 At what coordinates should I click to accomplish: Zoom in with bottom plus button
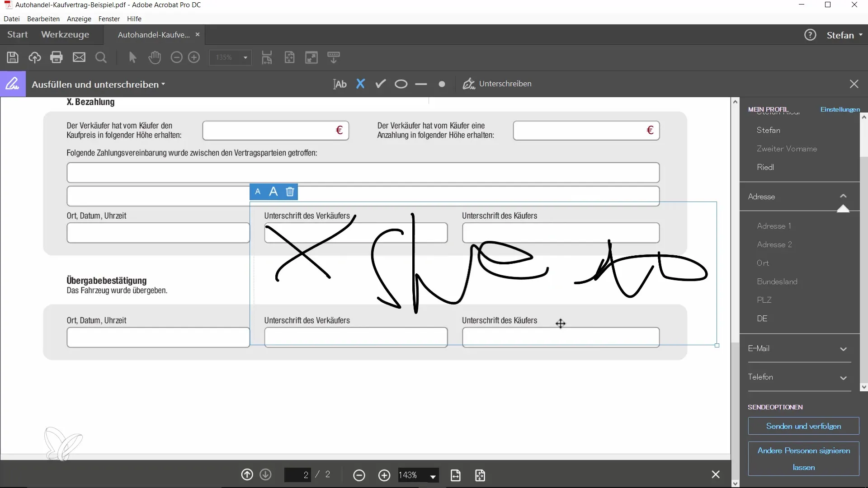384,475
